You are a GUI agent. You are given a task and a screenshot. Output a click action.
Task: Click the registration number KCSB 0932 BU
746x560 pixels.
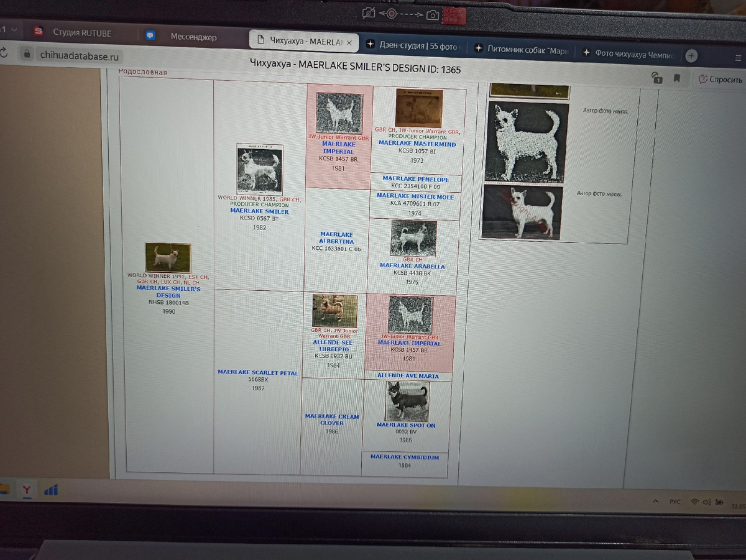click(333, 356)
